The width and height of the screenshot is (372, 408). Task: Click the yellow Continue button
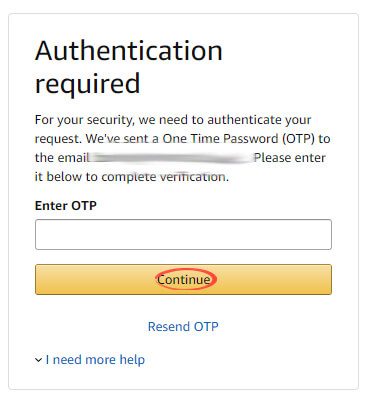coord(183,279)
